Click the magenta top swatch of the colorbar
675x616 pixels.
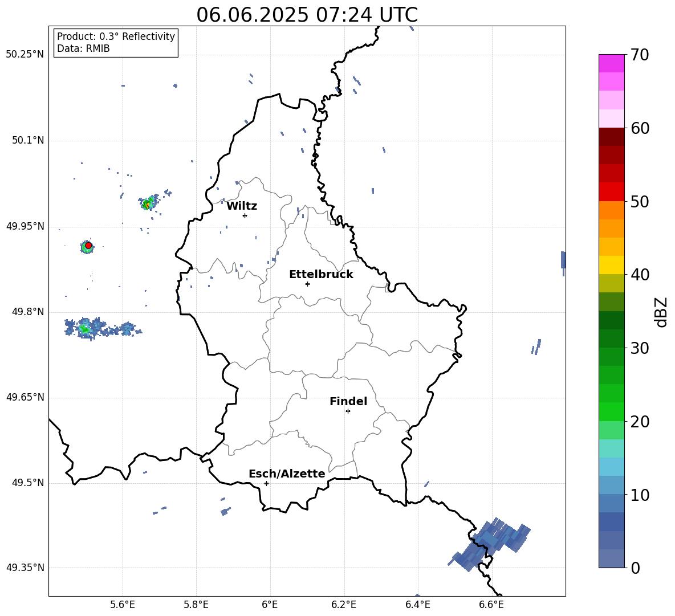(x=611, y=63)
